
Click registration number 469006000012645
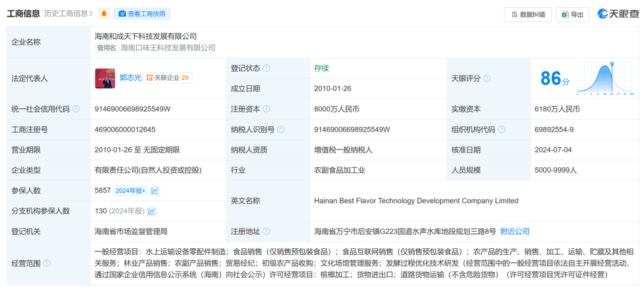[125, 130]
